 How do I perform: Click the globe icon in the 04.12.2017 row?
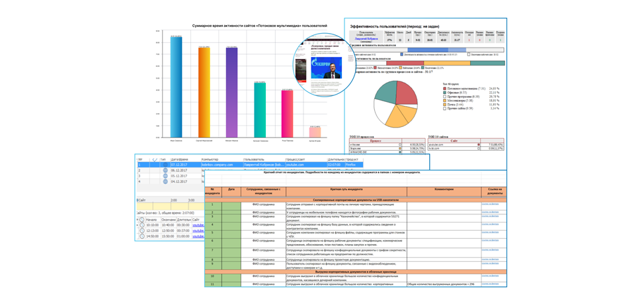(165, 181)
